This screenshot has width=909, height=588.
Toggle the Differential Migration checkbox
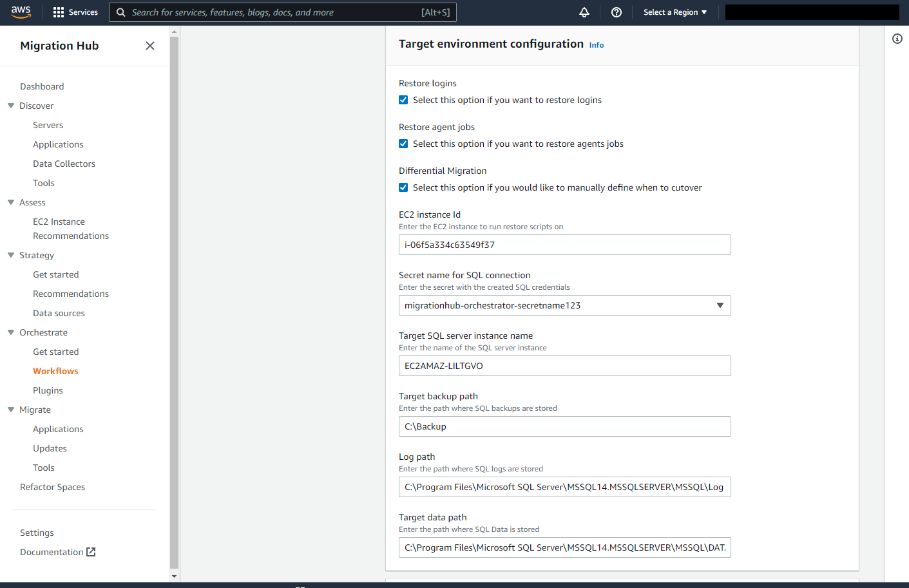[403, 187]
